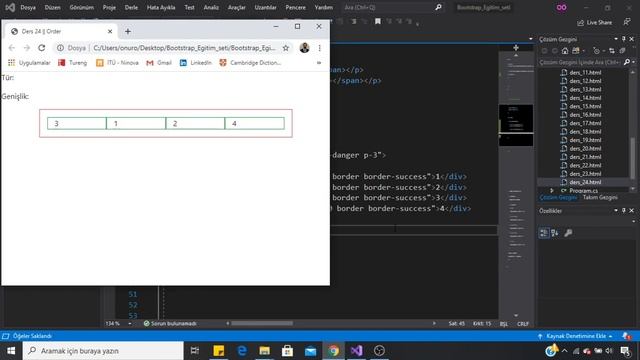Image resolution: width=640 pixels, height=360 pixels.
Task: Open the Düzen menu
Action: pyautogui.click(x=52, y=7)
